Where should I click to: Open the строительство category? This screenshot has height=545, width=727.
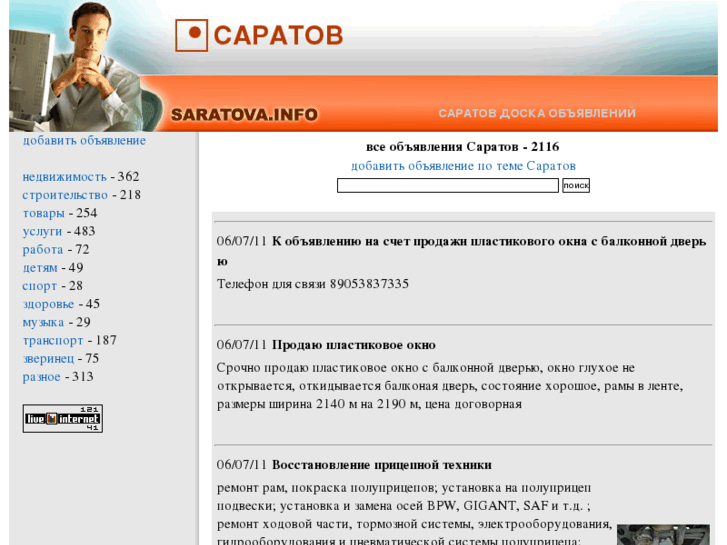65,195
